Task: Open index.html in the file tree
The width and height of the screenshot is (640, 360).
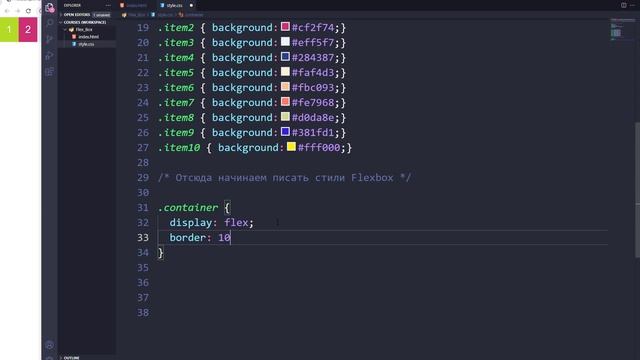Action: tap(88, 37)
